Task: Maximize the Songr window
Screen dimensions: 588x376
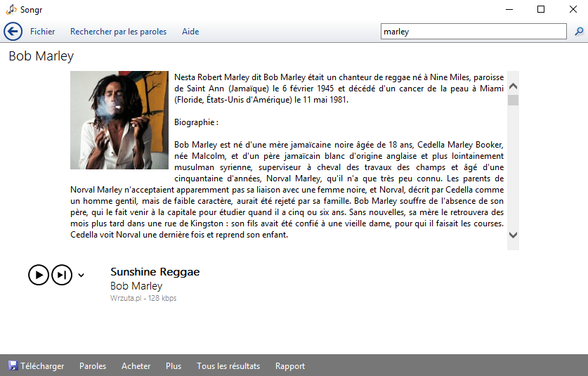Action: 541,9
